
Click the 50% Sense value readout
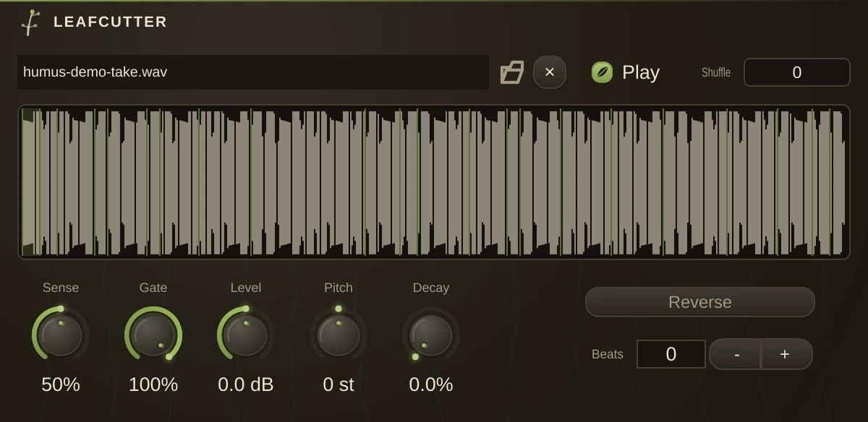coord(61,384)
